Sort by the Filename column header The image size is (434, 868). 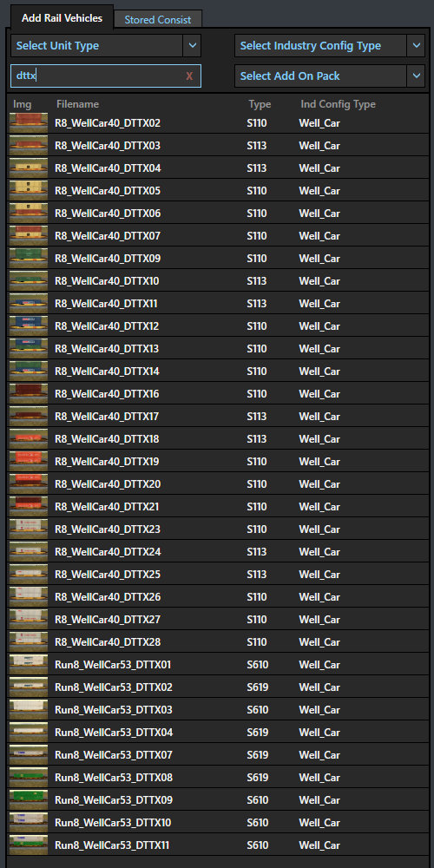(x=77, y=104)
